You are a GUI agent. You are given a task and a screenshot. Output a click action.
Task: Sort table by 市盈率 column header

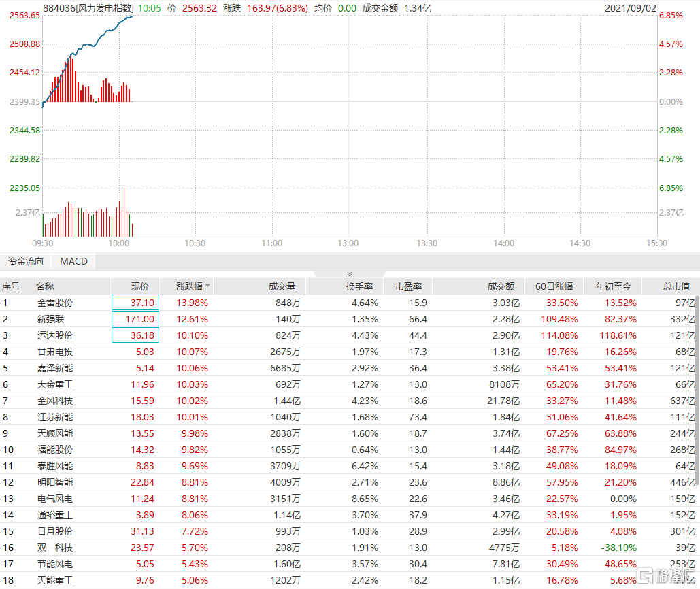pos(408,286)
